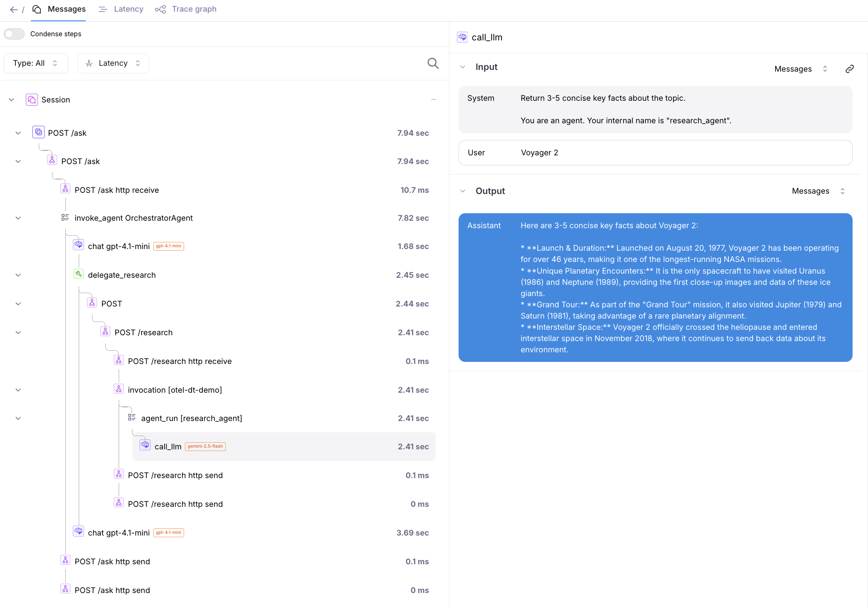This screenshot has height=608, width=868.
Task: Switch to the Trace graph tab
Action: (x=186, y=9)
